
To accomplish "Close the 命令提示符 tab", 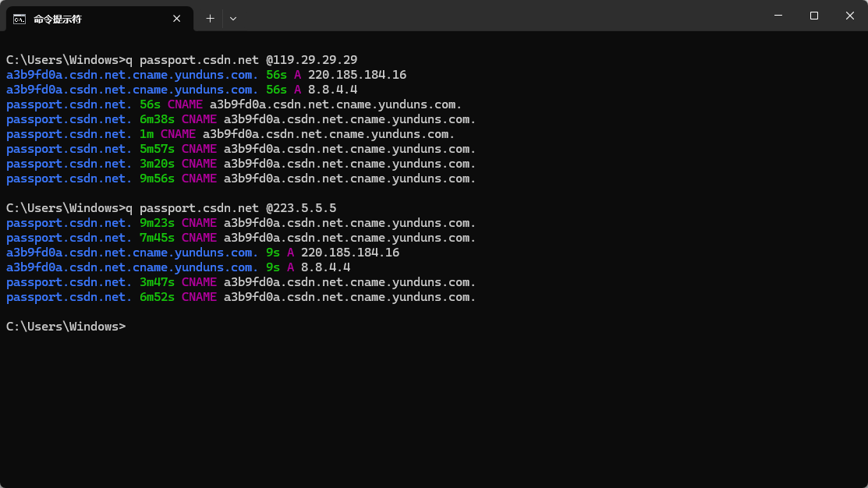I will point(176,19).
